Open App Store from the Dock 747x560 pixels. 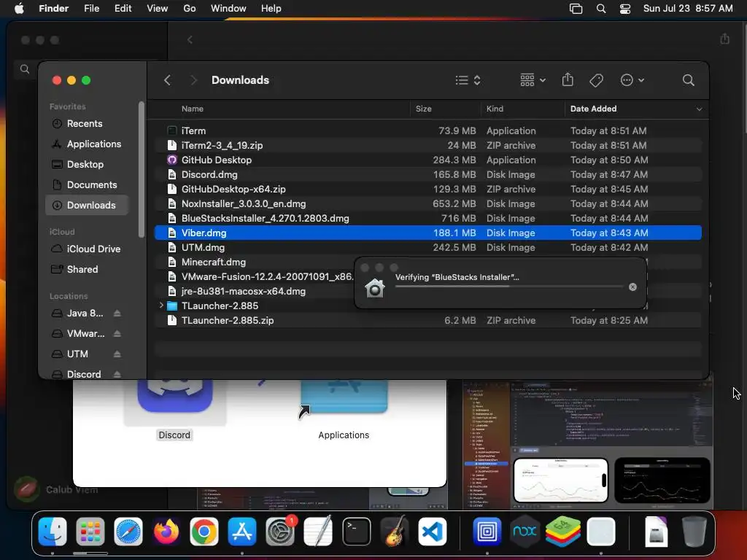click(x=242, y=532)
